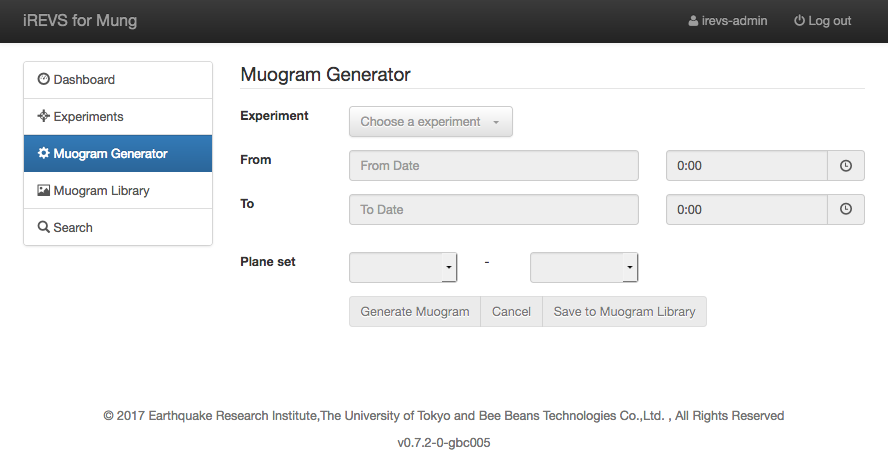Click the Experiments icon in sidebar

coord(44,117)
